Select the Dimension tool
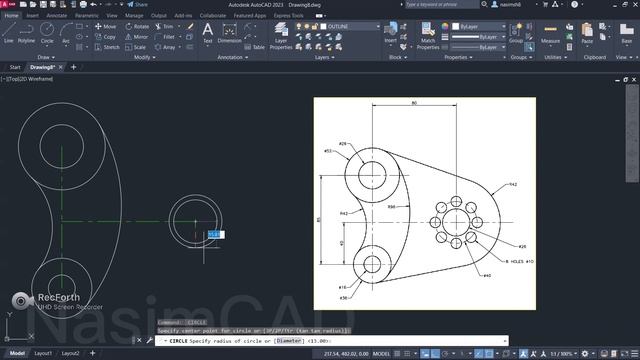 pyautogui.click(x=229, y=33)
